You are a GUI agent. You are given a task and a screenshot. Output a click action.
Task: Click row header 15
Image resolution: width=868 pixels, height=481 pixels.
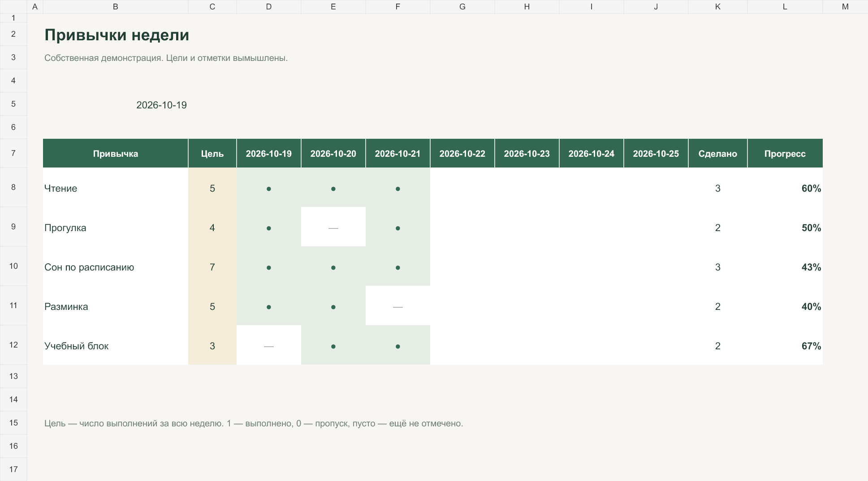(x=13, y=423)
